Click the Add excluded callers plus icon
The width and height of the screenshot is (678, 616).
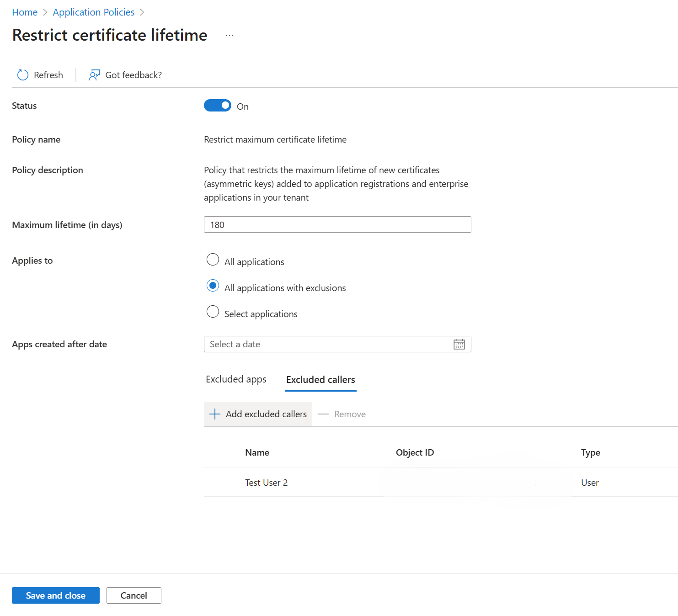pyautogui.click(x=214, y=414)
